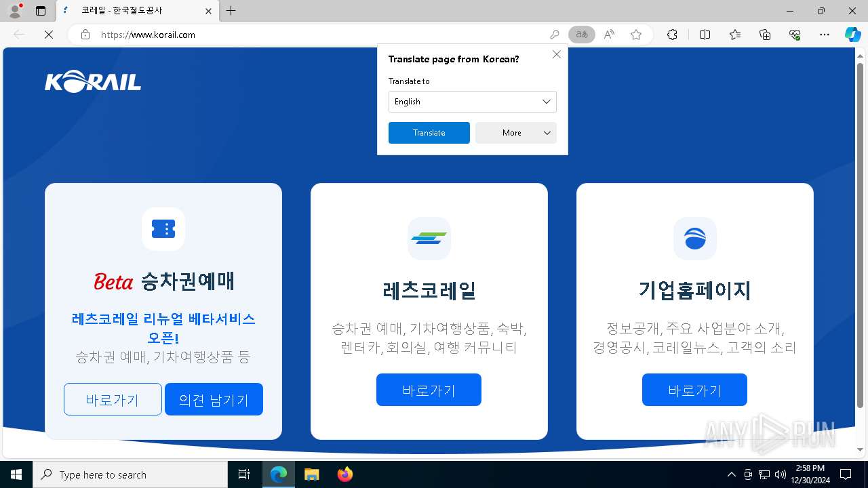
Task: Click the 레츠코레일 heading text
Action: click(x=429, y=291)
